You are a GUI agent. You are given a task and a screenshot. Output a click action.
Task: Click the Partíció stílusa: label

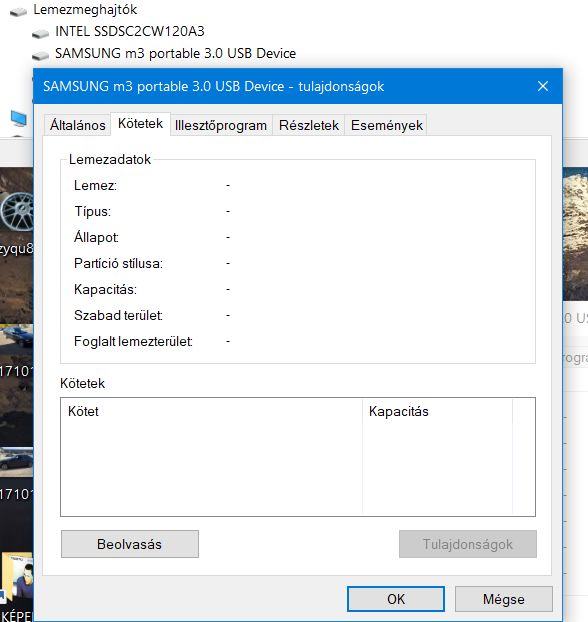tap(118, 263)
